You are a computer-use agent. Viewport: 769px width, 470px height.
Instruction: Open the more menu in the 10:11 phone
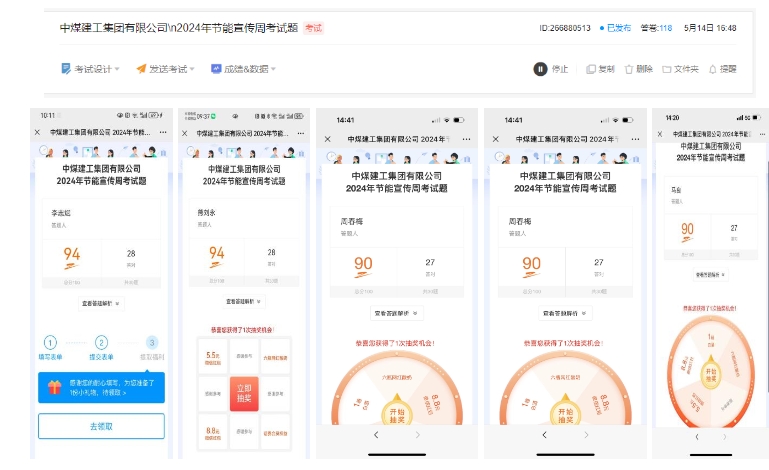pyautogui.click(x=163, y=132)
